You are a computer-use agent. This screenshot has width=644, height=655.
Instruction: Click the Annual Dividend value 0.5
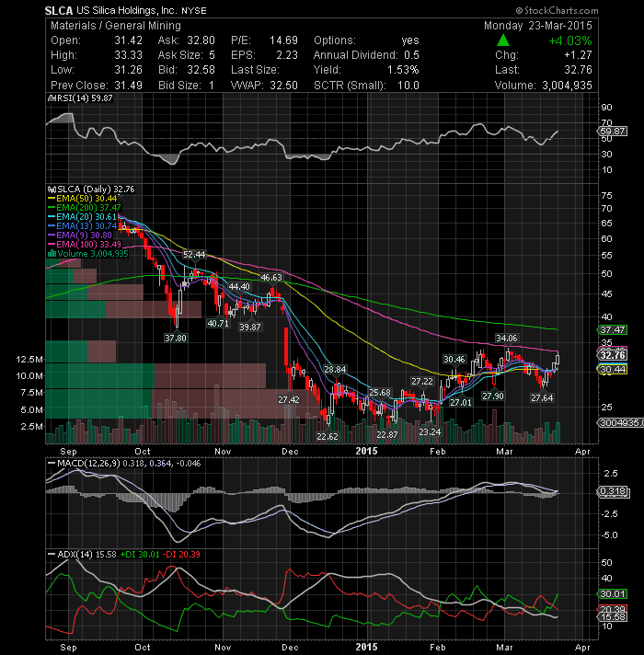click(411, 55)
